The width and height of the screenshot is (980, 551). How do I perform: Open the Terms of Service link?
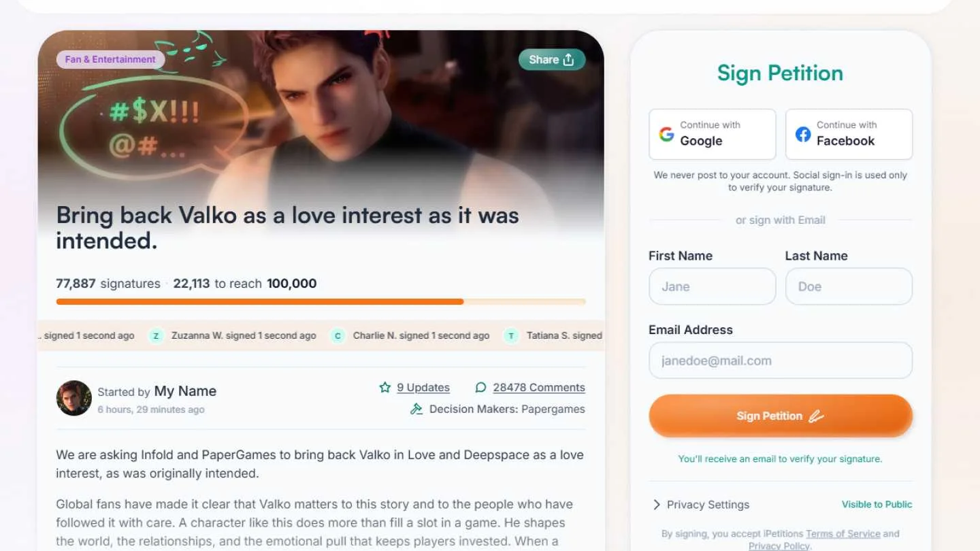(x=843, y=533)
